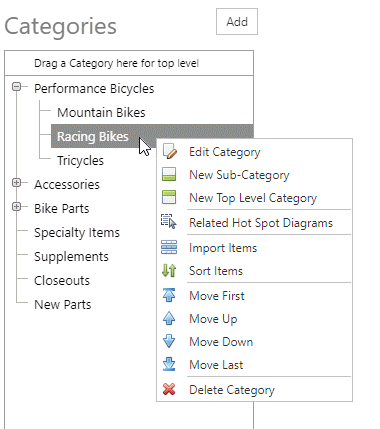Screen dimensions: 380x429
Task: Expand the Bike Parts category node
Action: pos(16,207)
